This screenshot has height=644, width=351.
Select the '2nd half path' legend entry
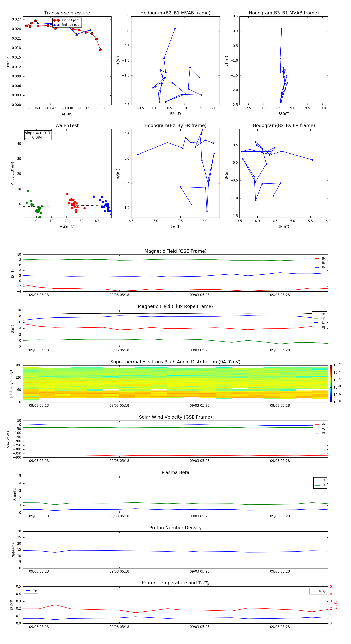coord(67,25)
